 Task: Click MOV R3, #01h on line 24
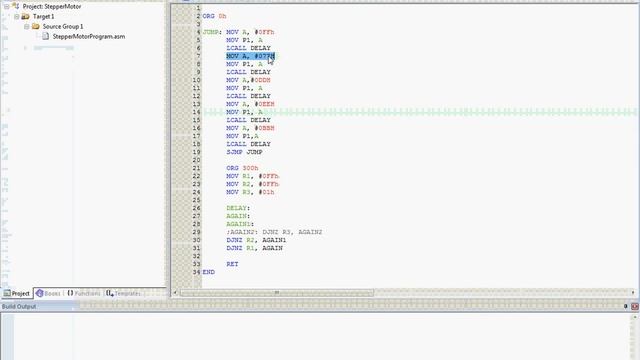(250, 192)
